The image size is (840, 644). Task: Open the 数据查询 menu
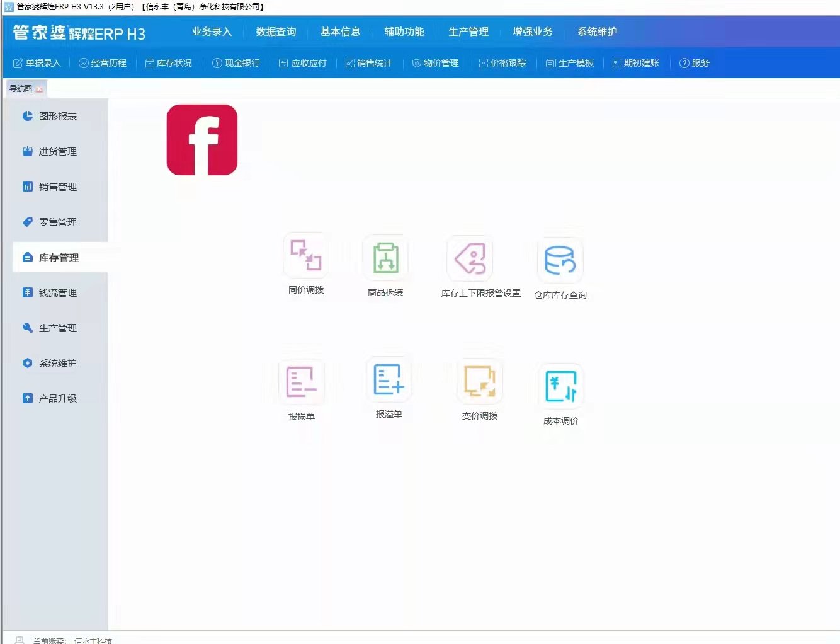[x=276, y=32]
